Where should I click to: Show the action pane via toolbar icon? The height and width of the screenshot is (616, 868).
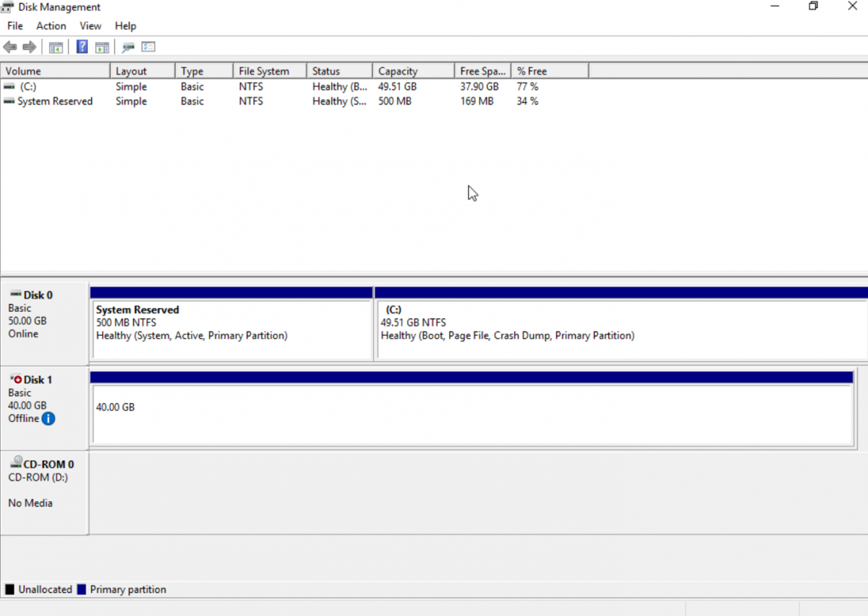pyautogui.click(x=102, y=47)
